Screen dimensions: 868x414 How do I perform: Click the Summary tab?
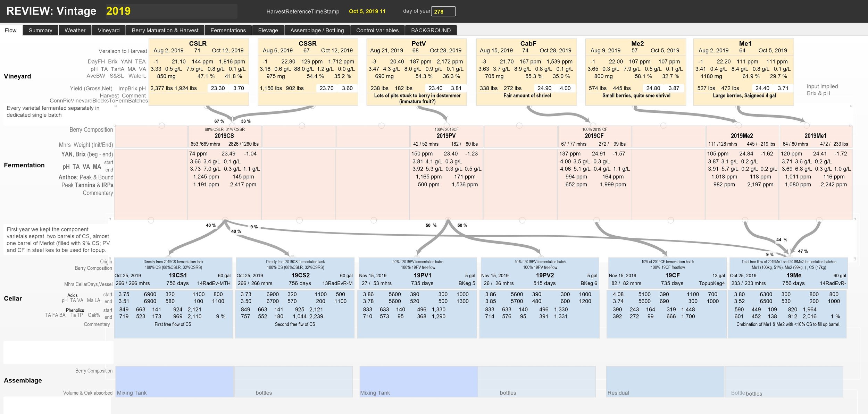coord(40,30)
